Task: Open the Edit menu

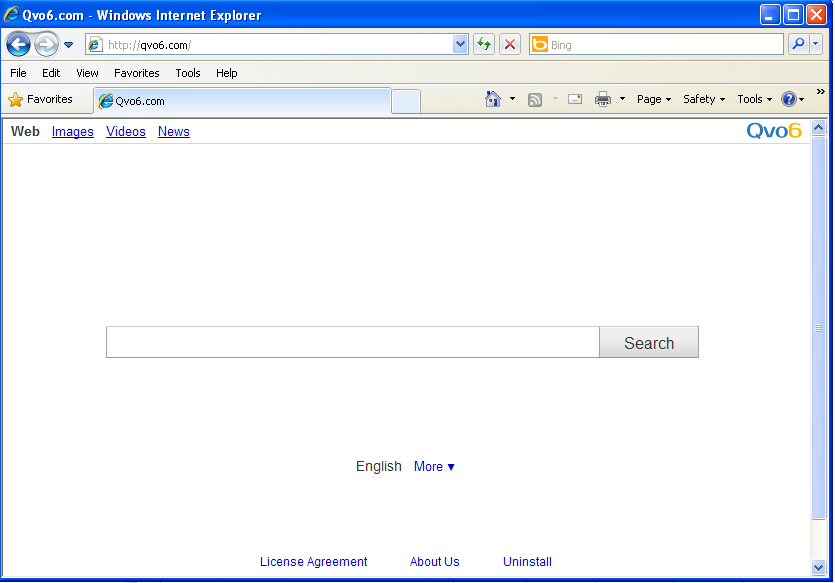Action: tap(51, 73)
